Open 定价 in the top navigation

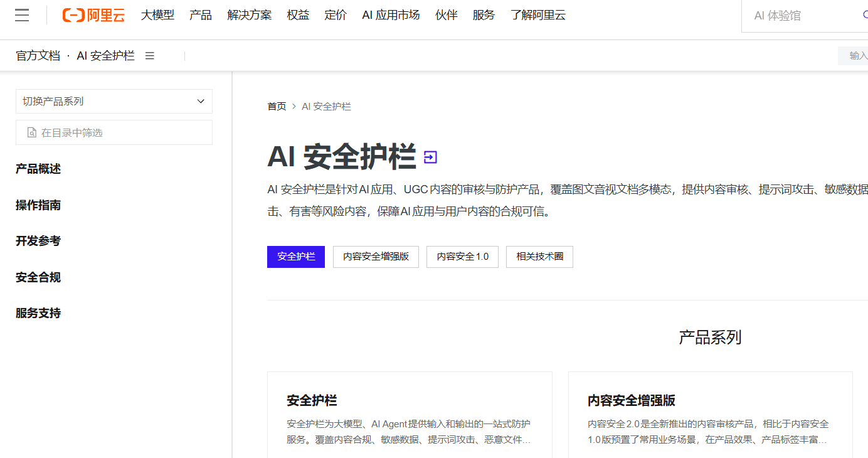click(336, 16)
